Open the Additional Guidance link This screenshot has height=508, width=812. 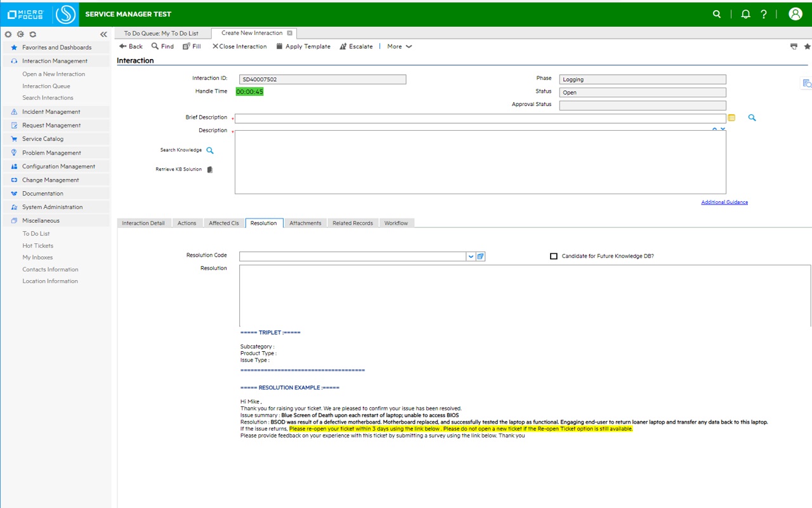click(724, 202)
